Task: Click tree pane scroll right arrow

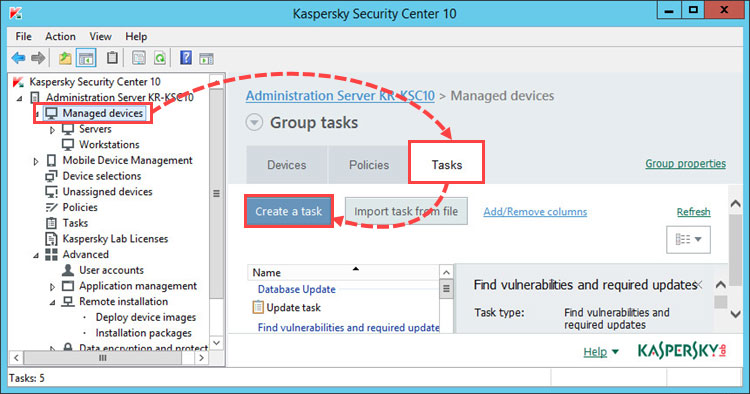Action: (x=202, y=358)
